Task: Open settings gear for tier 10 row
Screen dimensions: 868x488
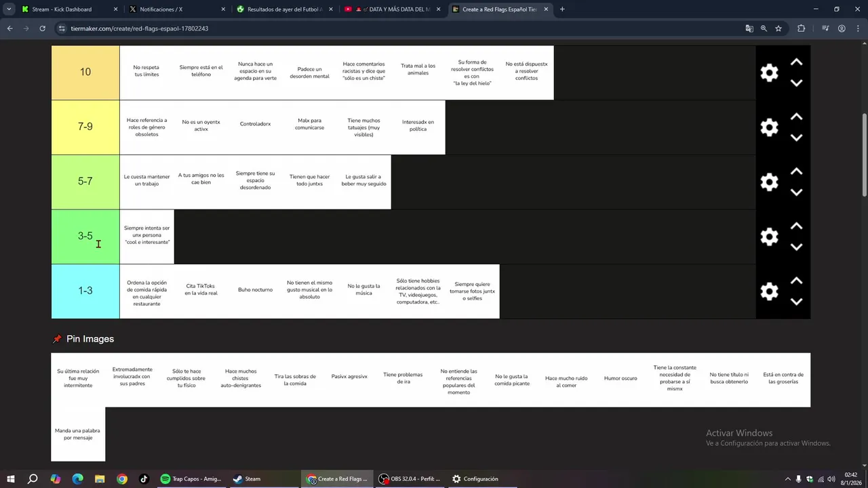Action: (769, 73)
